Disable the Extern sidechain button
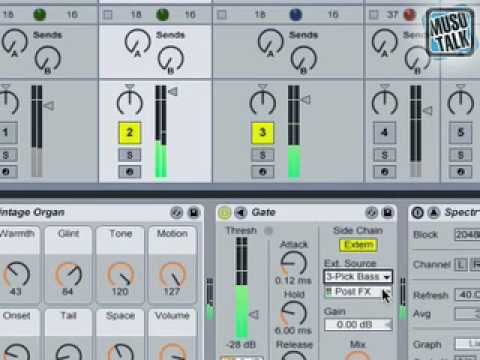Viewport: 480px width, 360px height. 358,245
